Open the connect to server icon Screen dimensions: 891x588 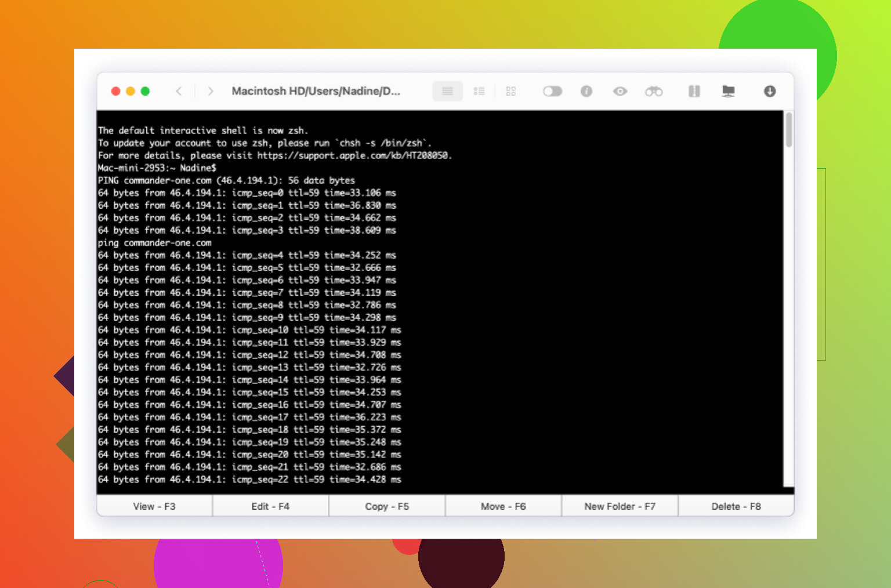[728, 91]
